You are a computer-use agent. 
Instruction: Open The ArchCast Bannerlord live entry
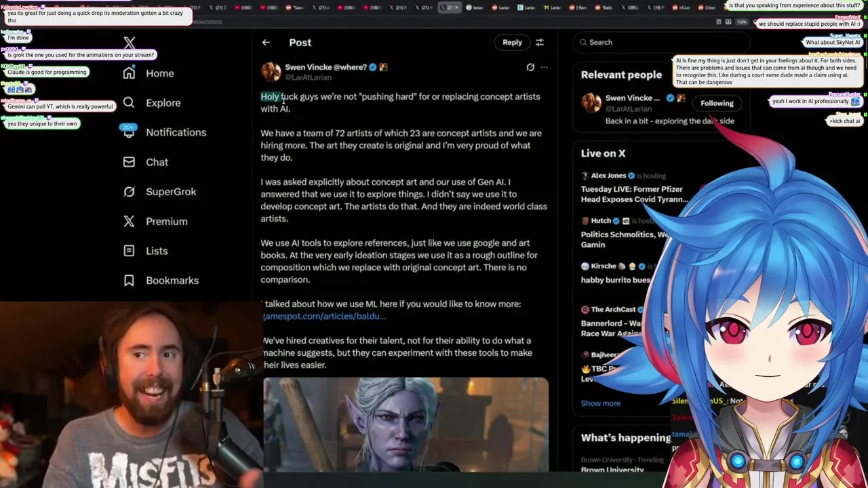614,323
